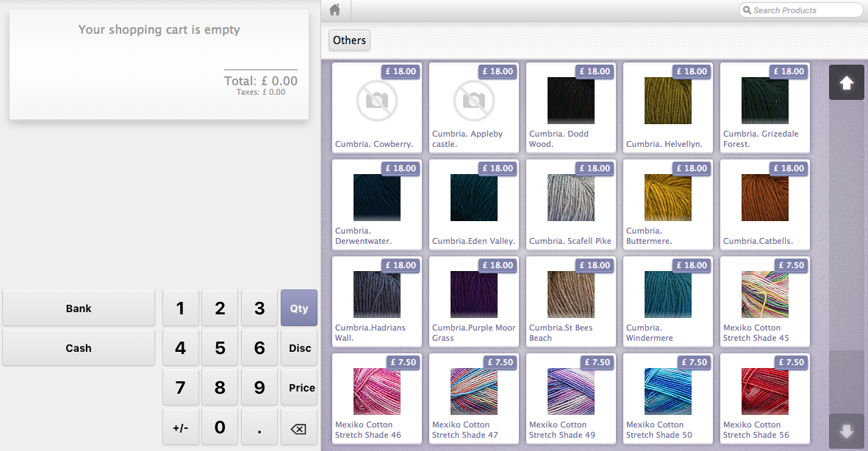Tap numpad digit 5
This screenshot has height=451, width=868.
click(x=220, y=348)
